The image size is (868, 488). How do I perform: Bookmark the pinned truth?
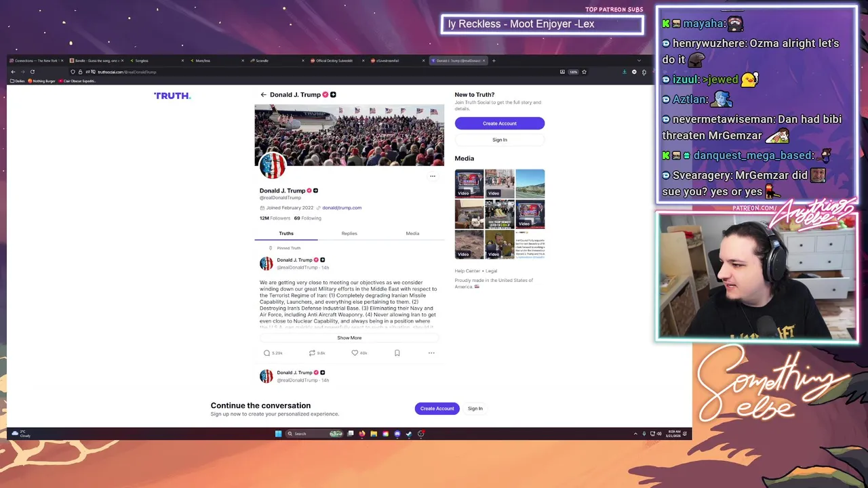coord(397,353)
